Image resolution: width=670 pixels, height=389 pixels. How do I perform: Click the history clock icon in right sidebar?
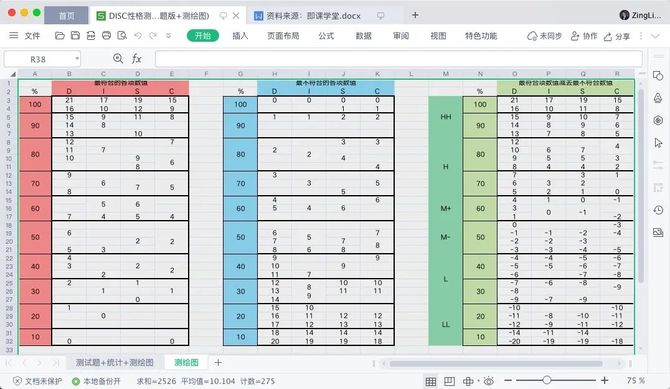pyautogui.click(x=658, y=210)
